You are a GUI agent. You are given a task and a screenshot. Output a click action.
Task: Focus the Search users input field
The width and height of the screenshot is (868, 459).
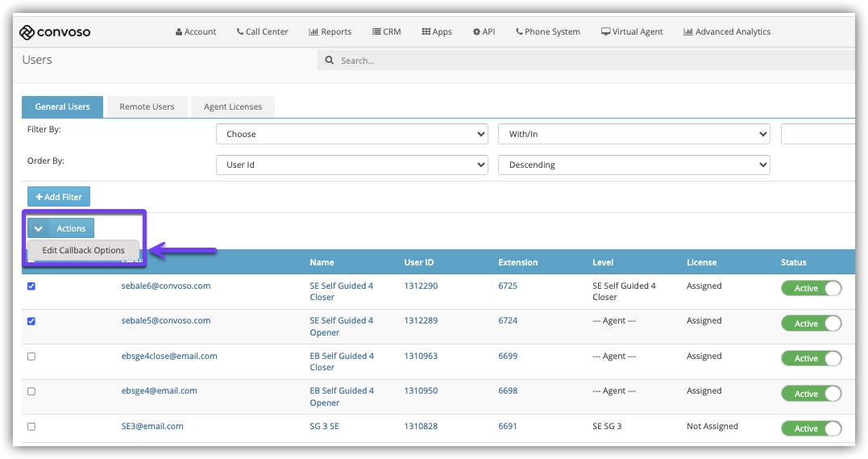[x=595, y=61]
